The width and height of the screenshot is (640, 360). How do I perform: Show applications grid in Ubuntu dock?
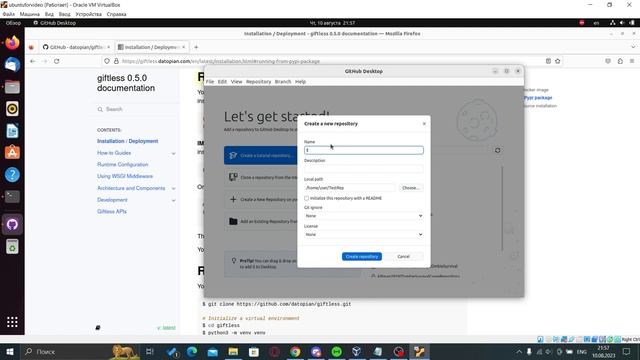[x=12, y=322]
